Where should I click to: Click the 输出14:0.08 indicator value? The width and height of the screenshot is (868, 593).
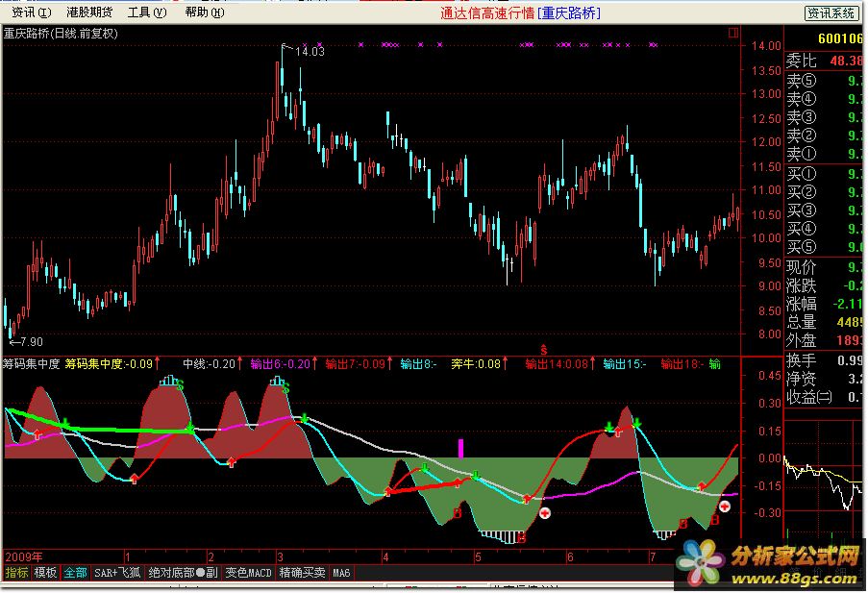[557, 364]
